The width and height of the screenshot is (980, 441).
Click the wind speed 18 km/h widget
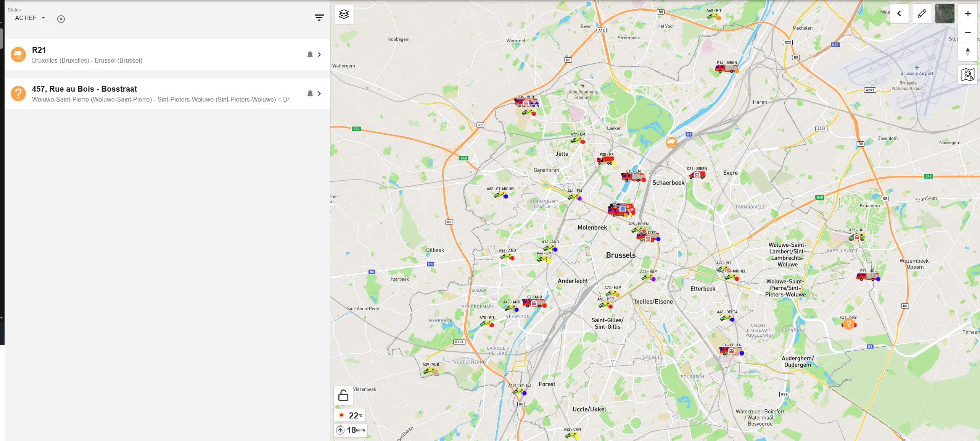351,430
